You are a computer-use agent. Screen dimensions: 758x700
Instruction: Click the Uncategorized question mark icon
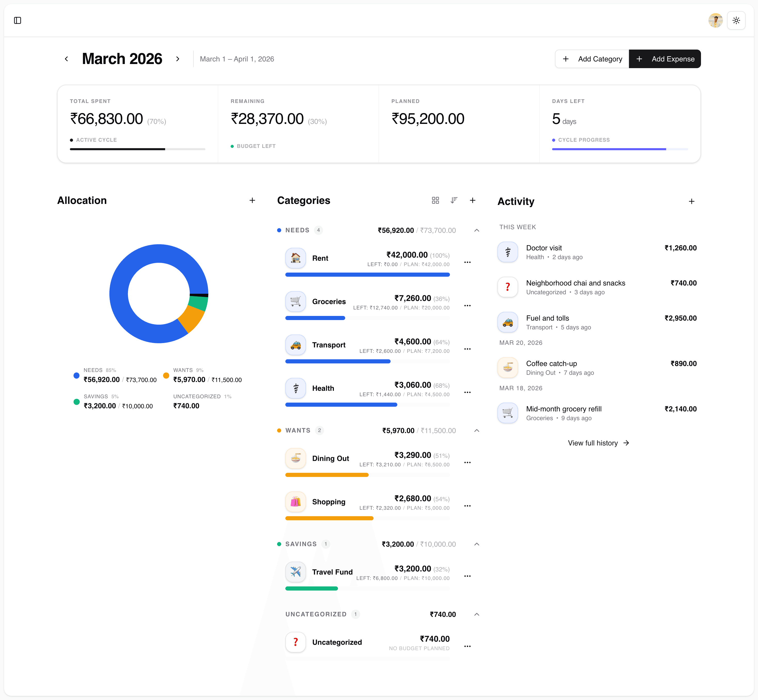click(x=296, y=642)
